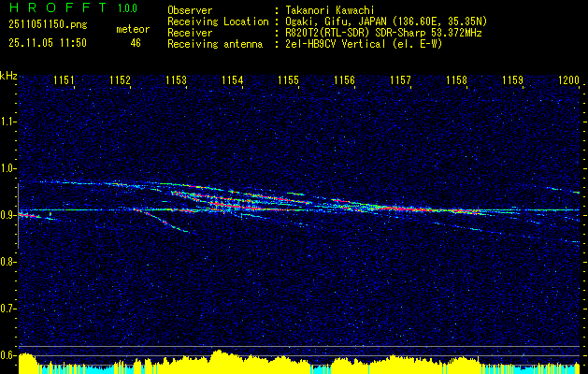Click the 1158 time axis marker
Viewport: 588px width, 374px height.
click(x=457, y=80)
